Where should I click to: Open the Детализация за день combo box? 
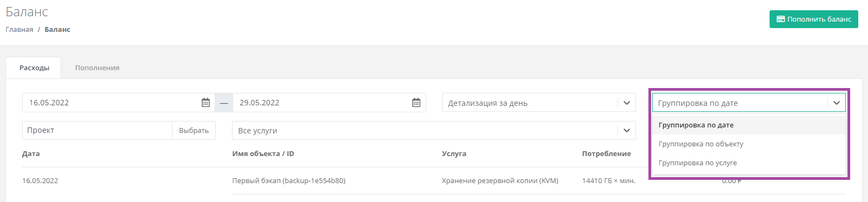coord(539,103)
